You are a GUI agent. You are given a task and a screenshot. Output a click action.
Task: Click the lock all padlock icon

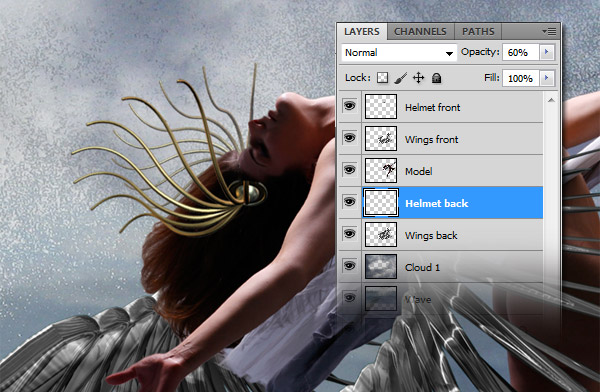click(436, 78)
